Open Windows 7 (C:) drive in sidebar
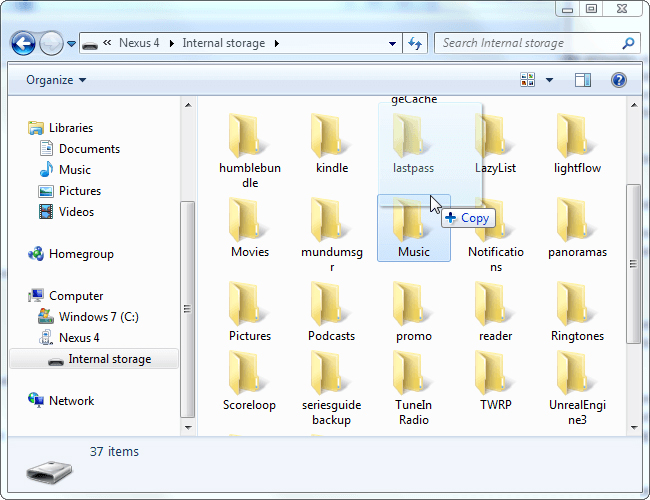 pyautogui.click(x=97, y=317)
